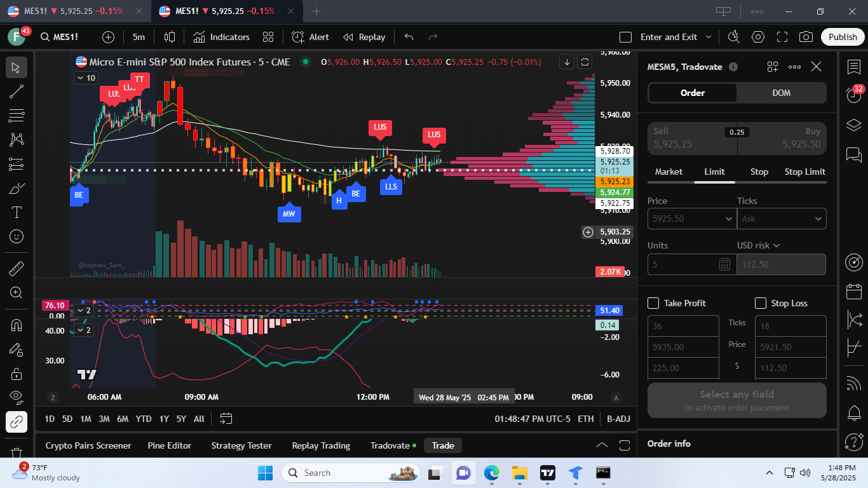The height and width of the screenshot is (488, 868).
Task: Open the economic calendar in right sidebar
Action: click(x=854, y=291)
